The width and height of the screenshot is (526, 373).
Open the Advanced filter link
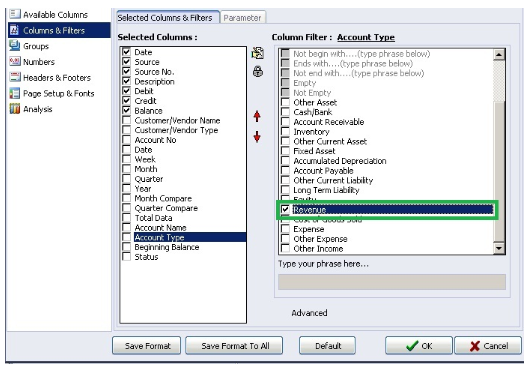[309, 313]
